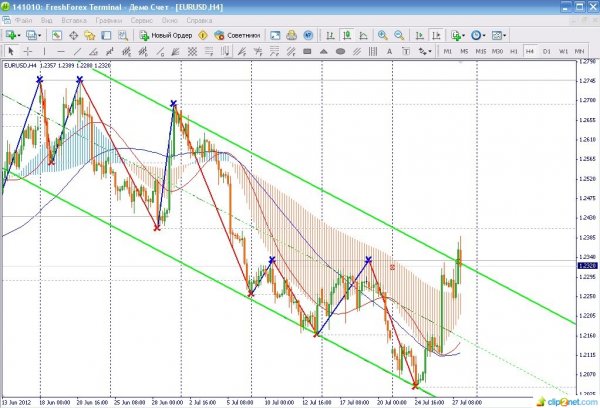Click the current price label on the price axis
The width and height of the screenshot is (600, 408).
point(586,266)
